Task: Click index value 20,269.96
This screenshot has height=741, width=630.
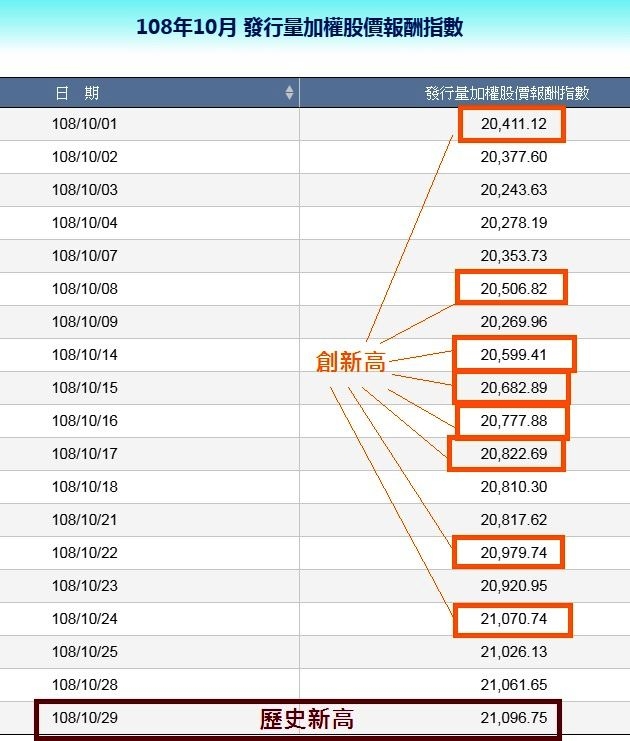Action: click(514, 322)
